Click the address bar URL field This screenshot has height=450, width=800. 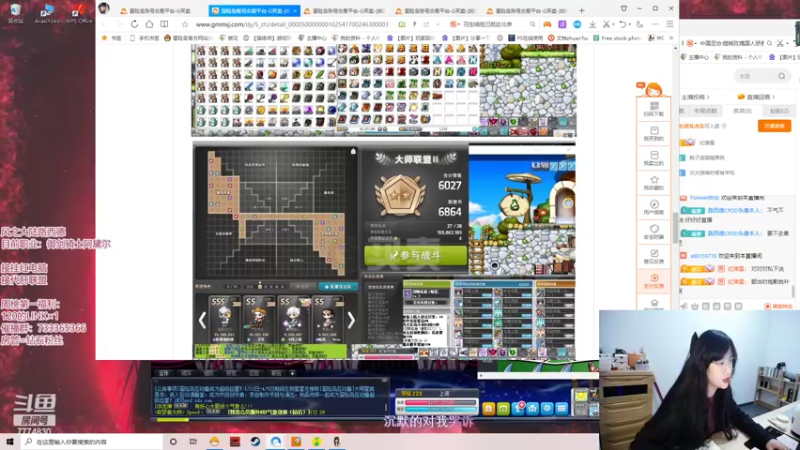click(x=291, y=24)
